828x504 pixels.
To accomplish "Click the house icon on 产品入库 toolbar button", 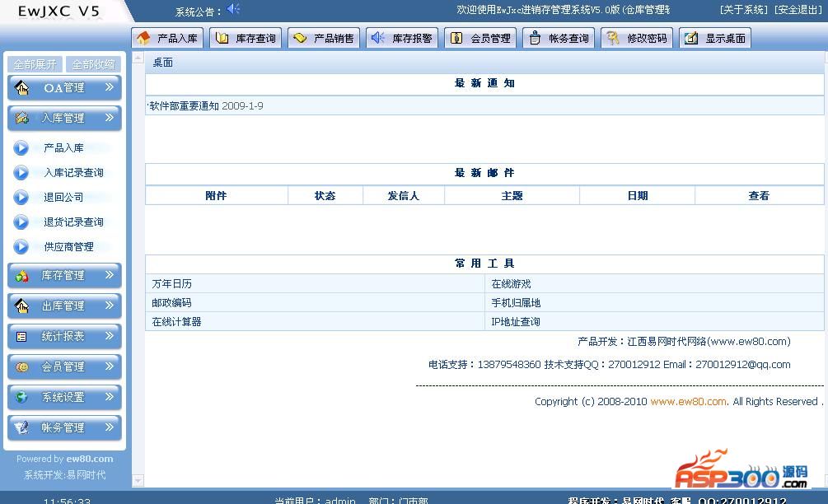I will tap(144, 39).
